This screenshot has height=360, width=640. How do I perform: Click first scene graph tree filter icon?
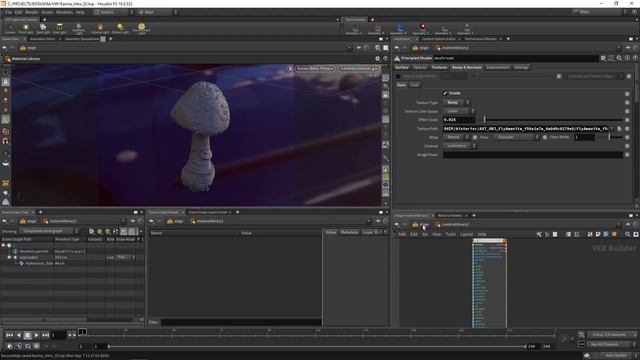[91, 231]
